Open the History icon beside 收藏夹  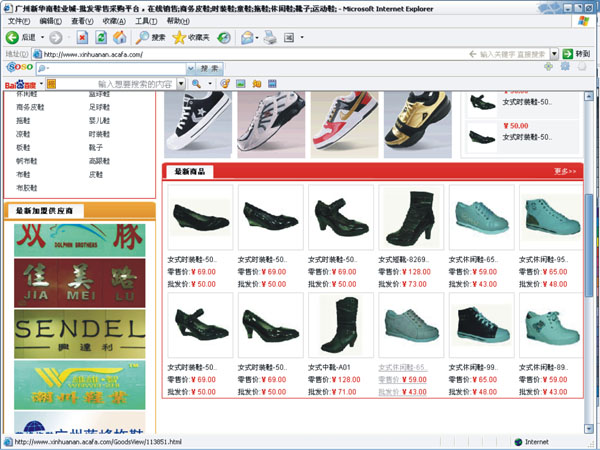(x=224, y=37)
